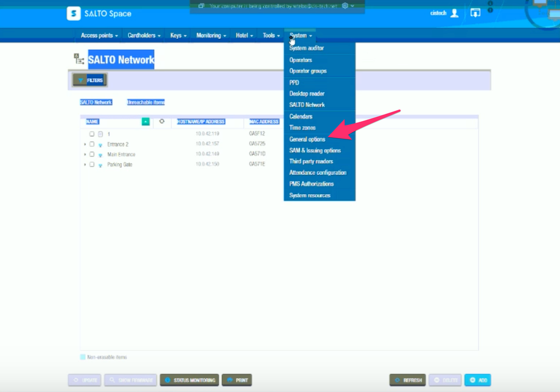Click the SHOW FIRMWARE button
Screen dimensions: 560x392
(x=130, y=380)
